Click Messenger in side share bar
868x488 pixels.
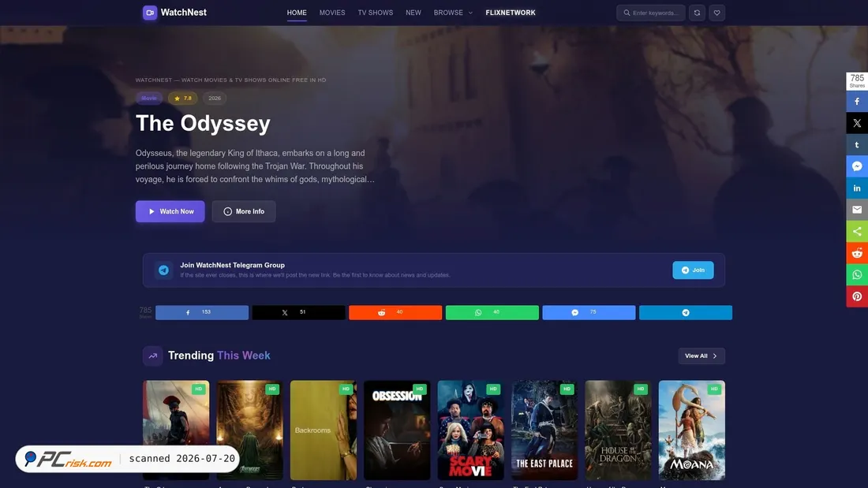(x=857, y=166)
